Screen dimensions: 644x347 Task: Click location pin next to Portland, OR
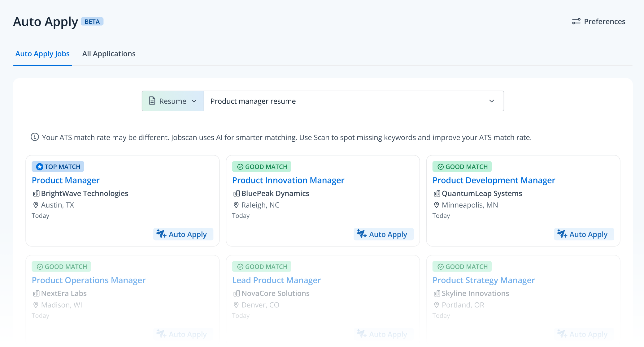437,305
